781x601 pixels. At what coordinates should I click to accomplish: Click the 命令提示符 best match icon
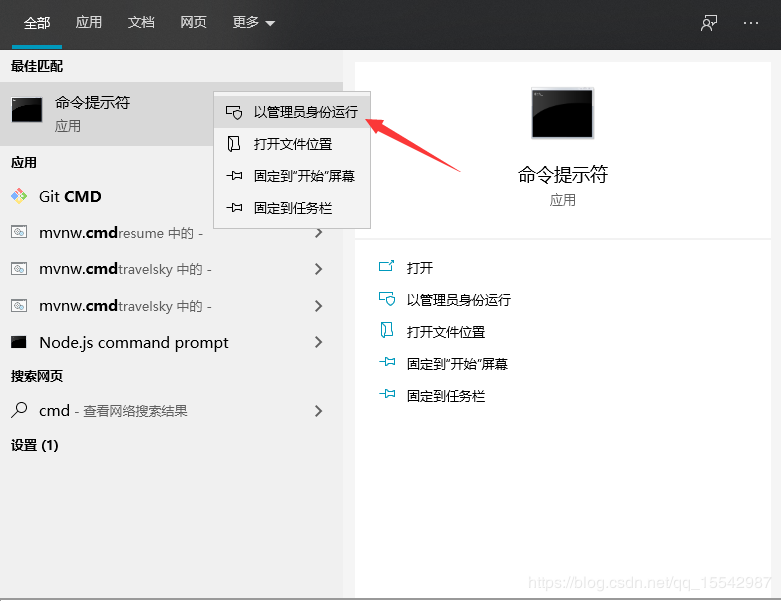point(27,110)
